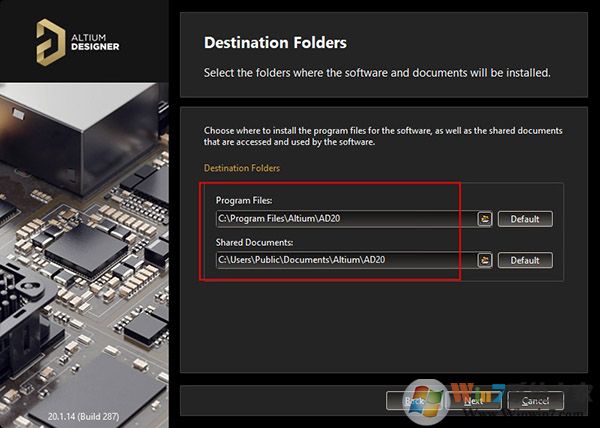The image size is (600, 428).
Task: Click the Altium Designer logo
Action: click(x=78, y=42)
